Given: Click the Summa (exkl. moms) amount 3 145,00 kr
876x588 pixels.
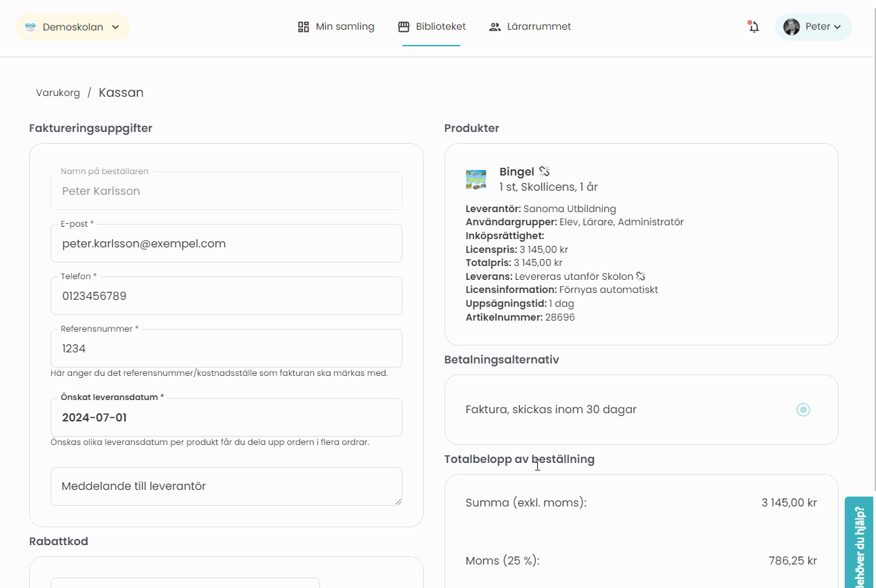Looking at the screenshot, I should pyautogui.click(x=789, y=502).
